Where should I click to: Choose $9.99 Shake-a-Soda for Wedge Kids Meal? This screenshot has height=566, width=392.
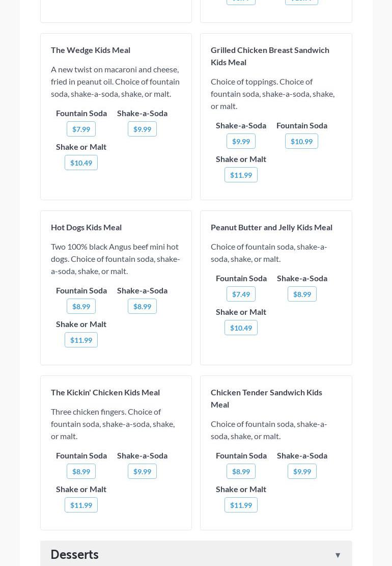click(142, 129)
